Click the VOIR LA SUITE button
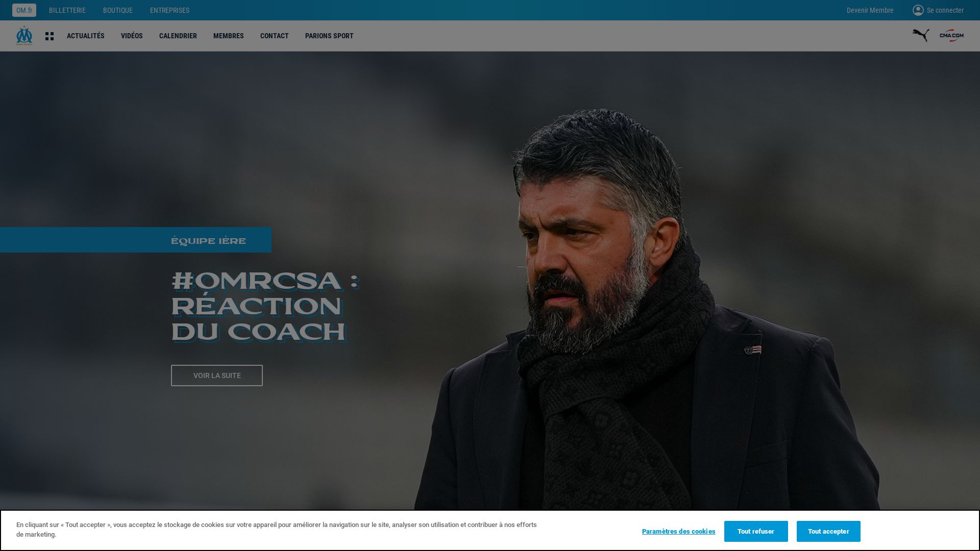 pos(217,375)
